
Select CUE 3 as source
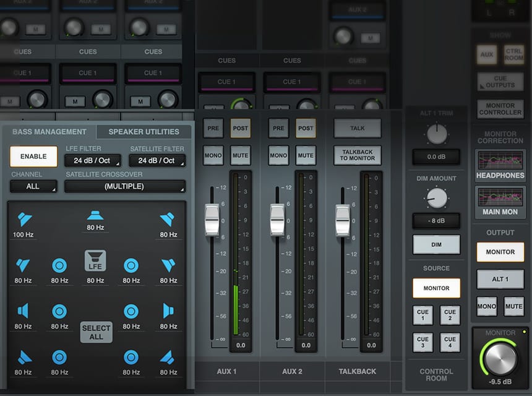click(x=423, y=342)
